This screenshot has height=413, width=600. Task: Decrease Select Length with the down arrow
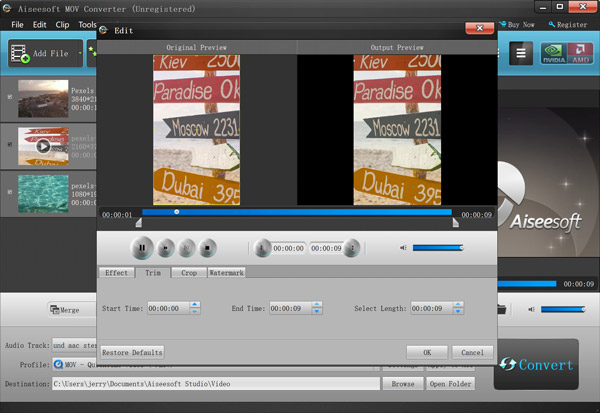tap(458, 311)
